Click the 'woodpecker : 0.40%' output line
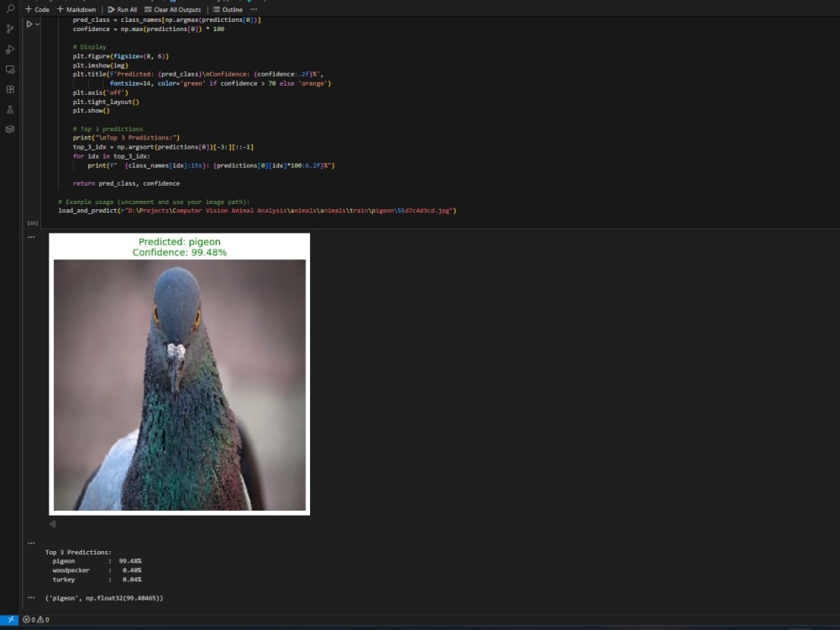This screenshot has width=840, height=630. point(97,570)
